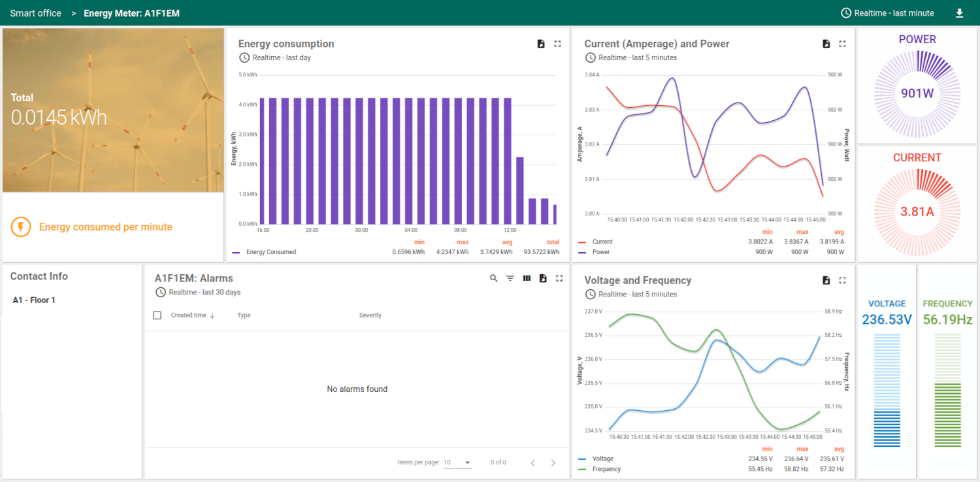Click the Frequency min value 55.45 Hz
Viewport: 980px width, 482px height.
pyautogui.click(x=760, y=469)
